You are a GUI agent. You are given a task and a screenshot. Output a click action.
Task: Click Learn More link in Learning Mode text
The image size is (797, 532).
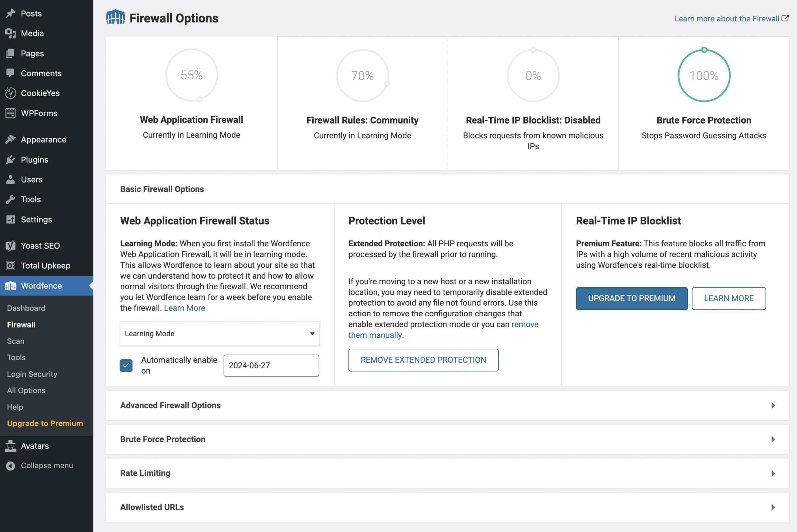[185, 308]
